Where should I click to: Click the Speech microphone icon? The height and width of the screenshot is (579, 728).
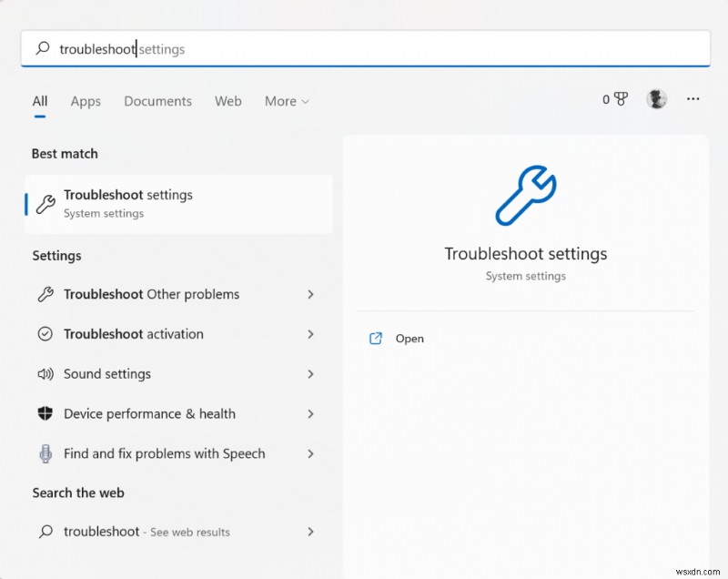tap(45, 453)
